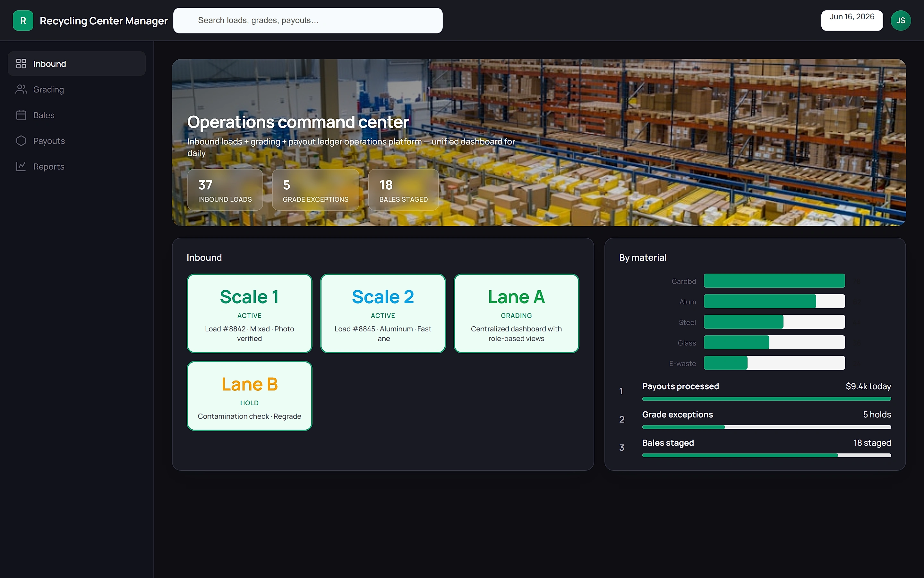Click the Contamination check Regrade text
924x578 pixels.
(x=249, y=416)
